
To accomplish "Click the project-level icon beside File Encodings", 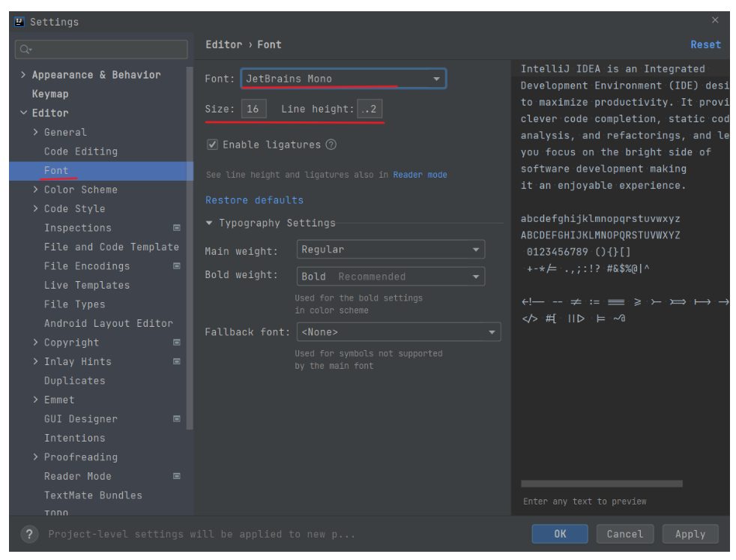I will click(177, 265).
